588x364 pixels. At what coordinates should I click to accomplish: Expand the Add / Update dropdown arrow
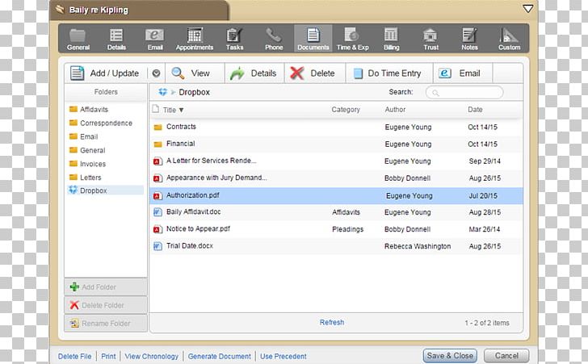[x=156, y=73]
